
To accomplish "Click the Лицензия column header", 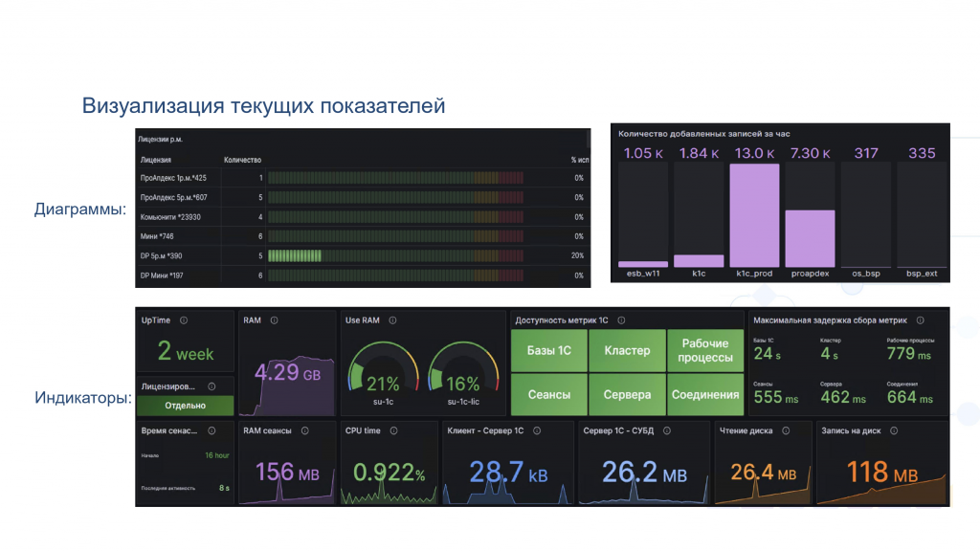I will click(156, 160).
